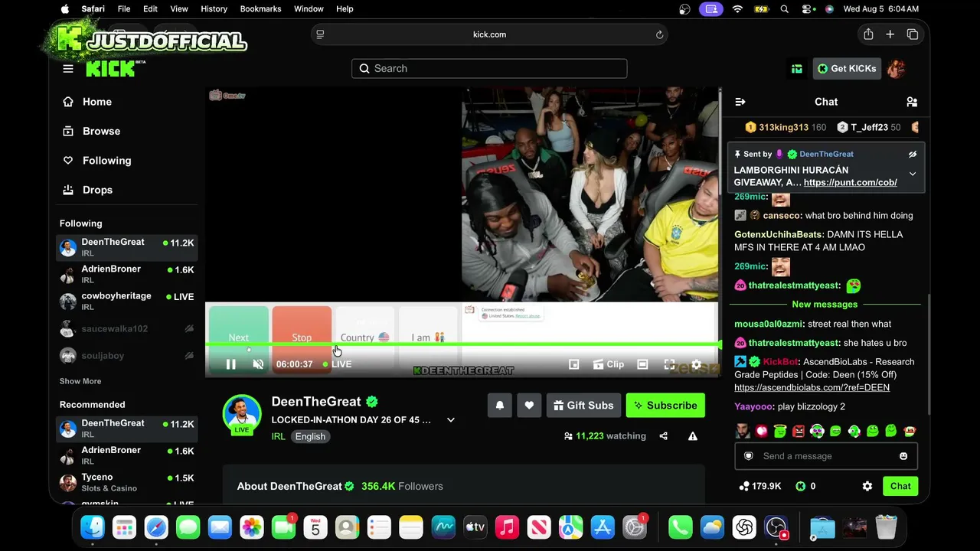This screenshot has width=980, height=551.
Task: Reload the page in Safari
Action: (659, 34)
